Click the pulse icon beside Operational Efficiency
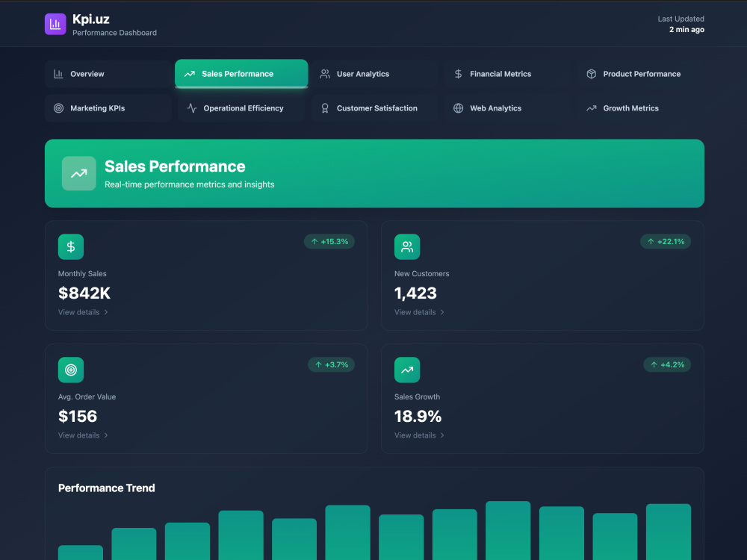Viewport: 747px width, 560px height. point(192,108)
